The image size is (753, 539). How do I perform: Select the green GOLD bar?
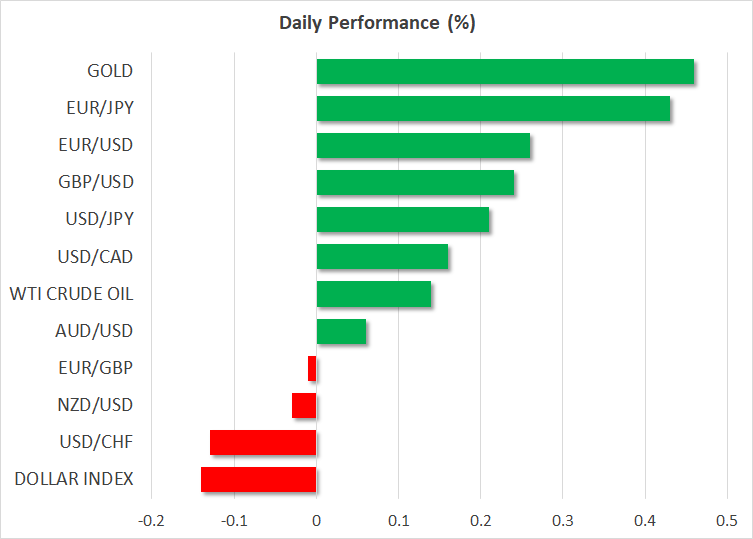pyautogui.click(x=505, y=72)
